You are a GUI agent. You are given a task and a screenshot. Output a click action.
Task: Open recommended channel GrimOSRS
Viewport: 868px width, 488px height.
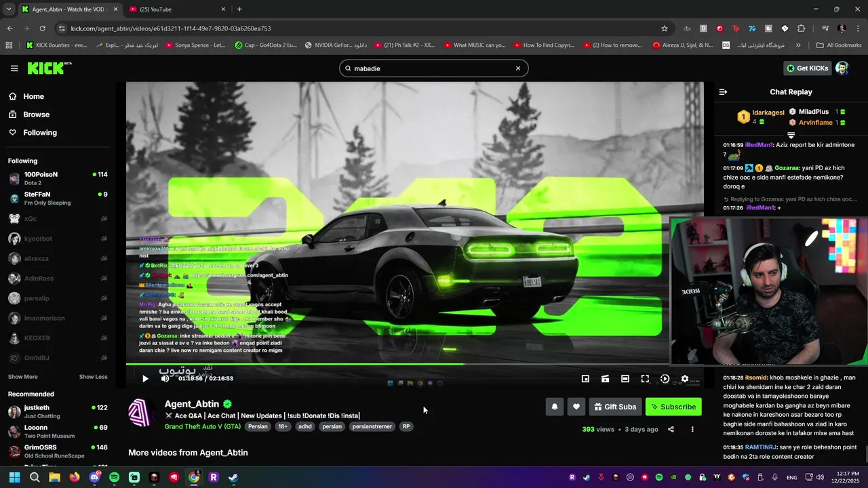(58, 451)
